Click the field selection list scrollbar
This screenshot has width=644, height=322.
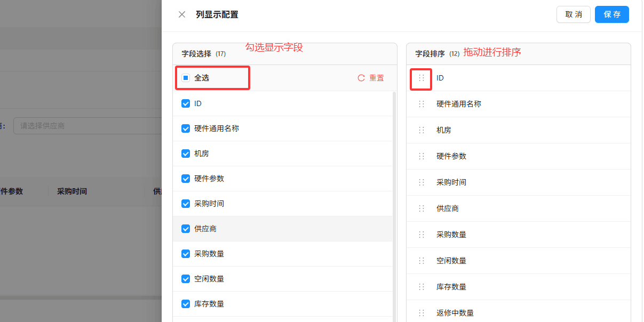click(394, 207)
